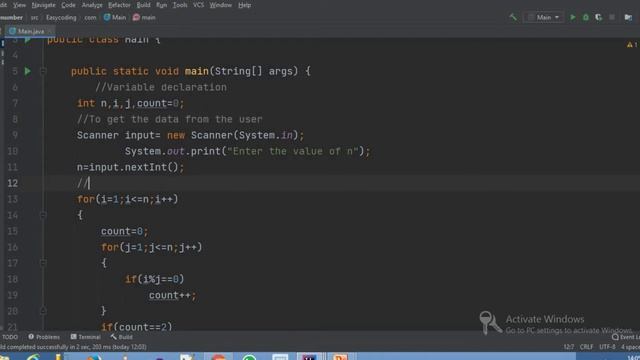Open the Refactor menu
640x360 pixels.
point(119,5)
